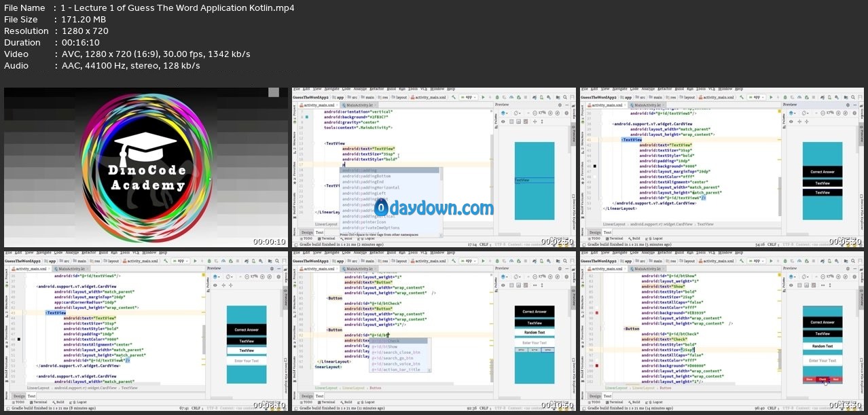The width and height of the screenshot is (868, 415).
Task: Click the green Run icon in the 00:08:10 frame
Action: click(x=195, y=261)
